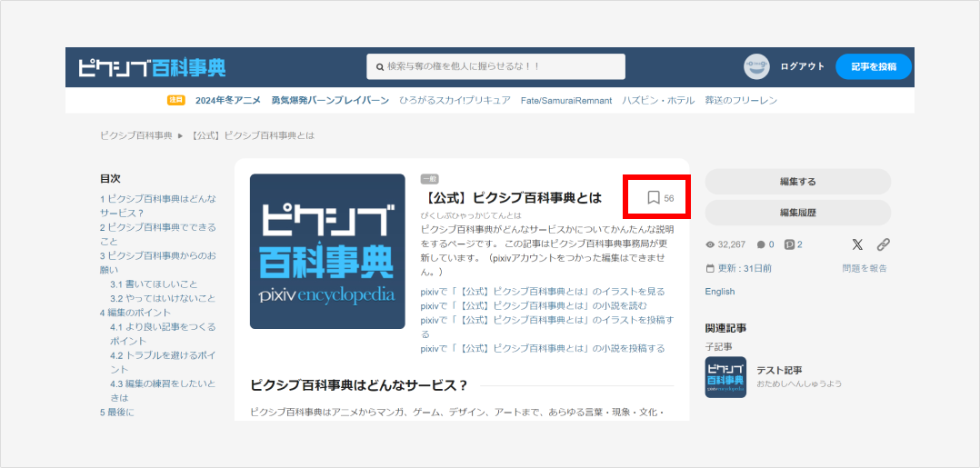Open pixivで...のイラストを投稿する link
Screen dimensions: 980x468
pyautogui.click(x=547, y=327)
